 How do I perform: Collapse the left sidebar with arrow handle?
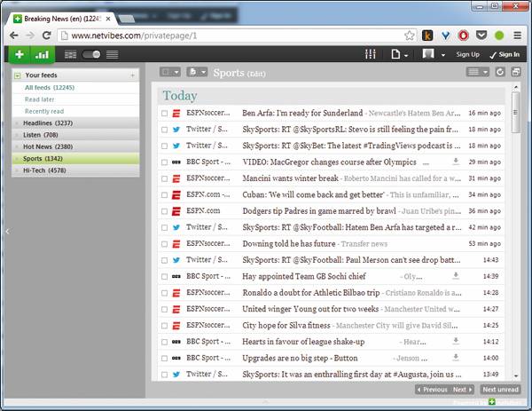click(7, 232)
